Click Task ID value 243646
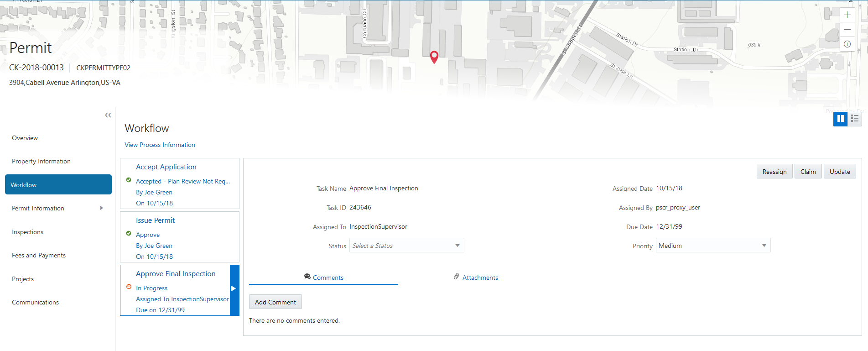Image resolution: width=868 pixels, height=351 pixels. (x=360, y=207)
